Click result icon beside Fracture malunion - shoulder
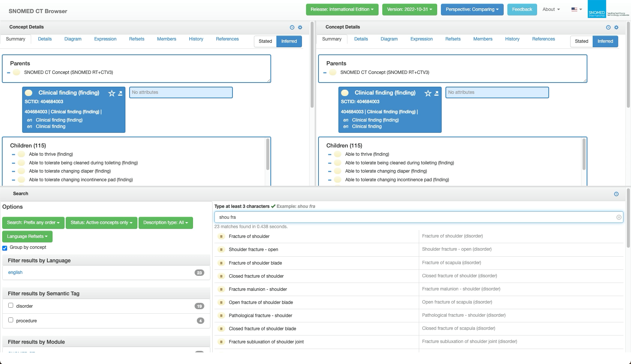Screen dimensions: 631x364 pos(221,289)
